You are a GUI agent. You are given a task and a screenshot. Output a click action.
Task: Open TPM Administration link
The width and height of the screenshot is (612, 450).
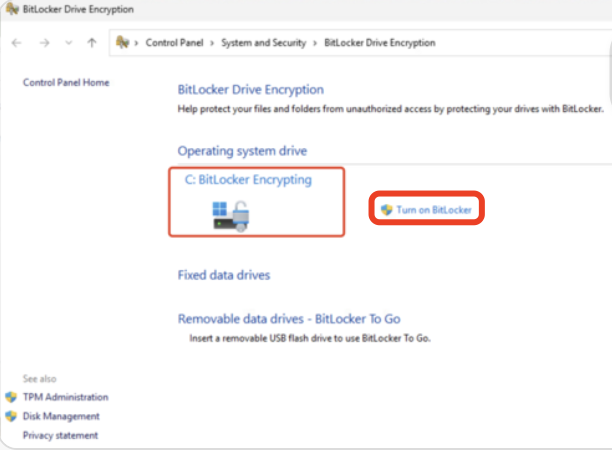(x=66, y=397)
